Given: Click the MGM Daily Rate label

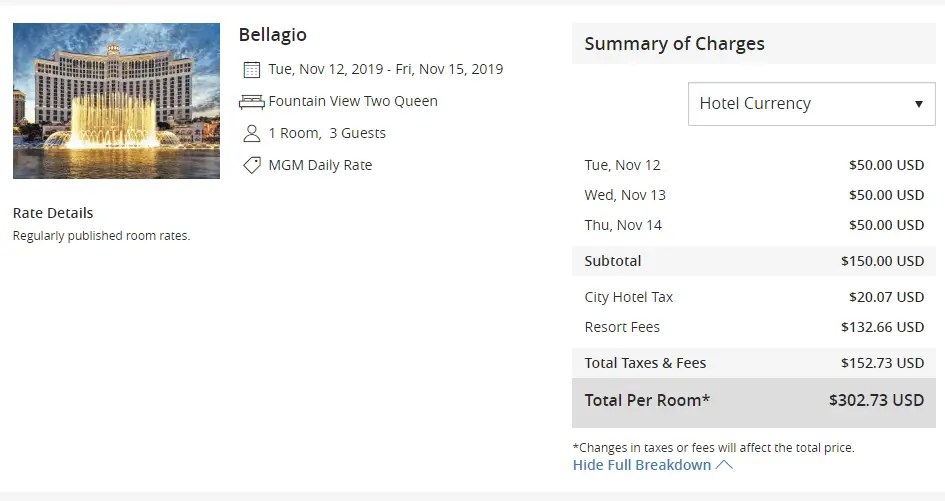Looking at the screenshot, I should [320, 166].
